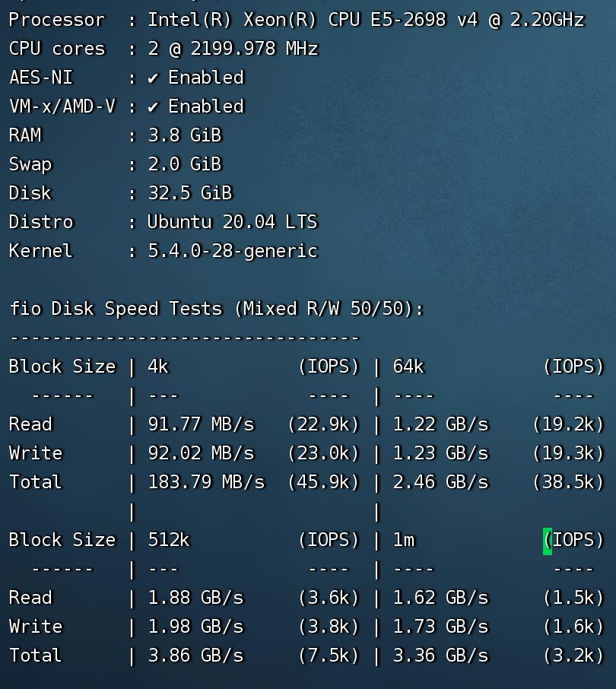616x689 pixels.
Task: Click the green terminal cursor block
Action: [x=548, y=540]
